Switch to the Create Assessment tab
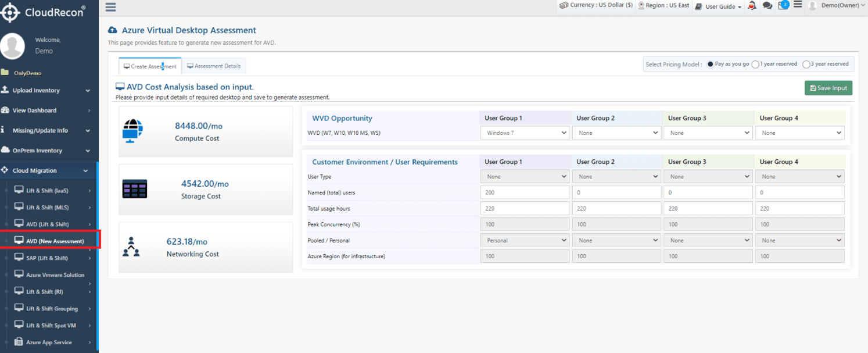This screenshot has width=868, height=353. coord(150,66)
